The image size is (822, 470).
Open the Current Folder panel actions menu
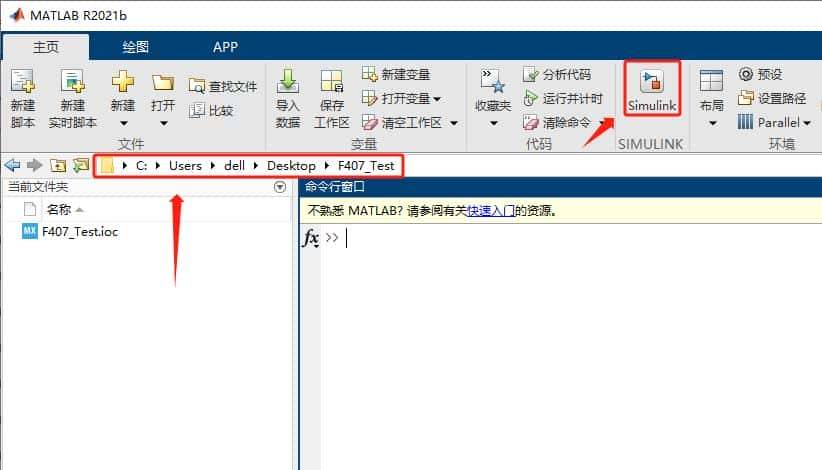click(280, 187)
